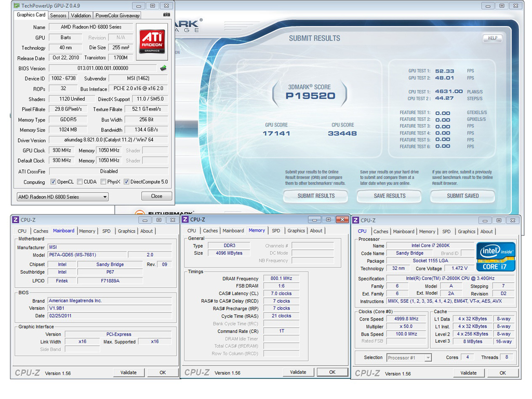The image size is (532, 399).
Task: Click the BIOS Version field 013.011.000.001.000000
Action: click(x=103, y=68)
